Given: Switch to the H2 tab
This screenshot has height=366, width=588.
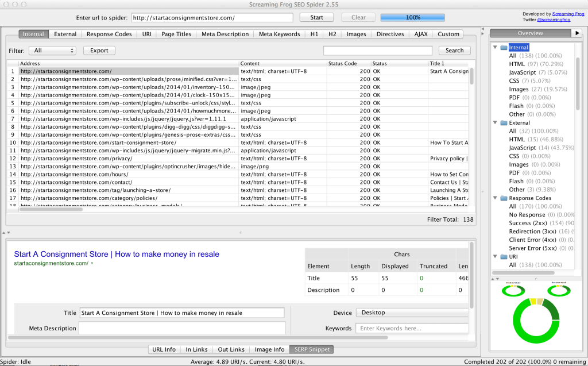Looking at the screenshot, I should point(332,34).
